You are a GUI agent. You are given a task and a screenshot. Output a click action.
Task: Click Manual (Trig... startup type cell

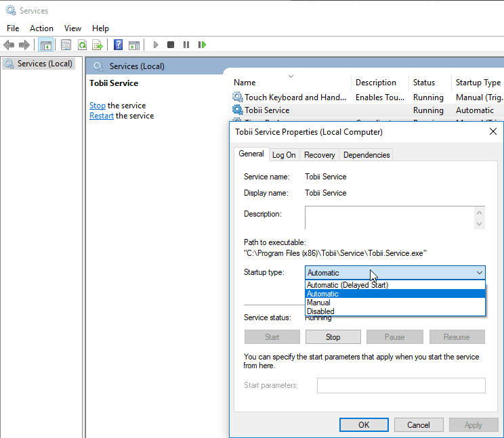pyautogui.click(x=479, y=97)
